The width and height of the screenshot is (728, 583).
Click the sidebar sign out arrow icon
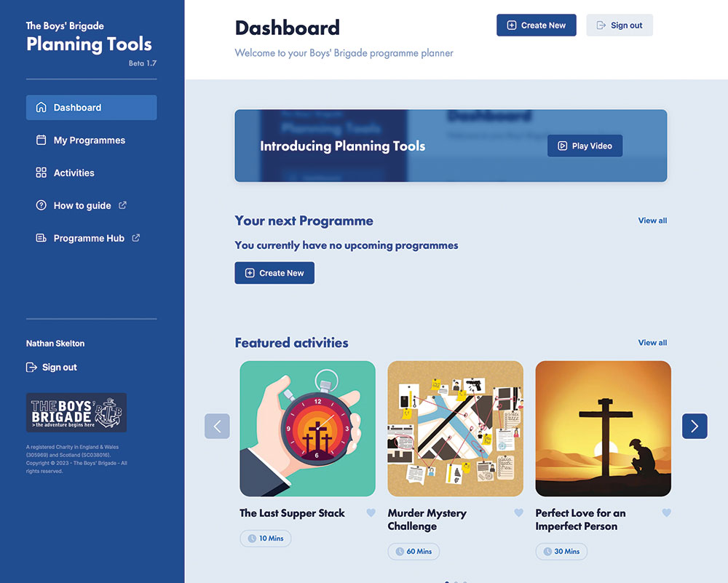(31, 367)
